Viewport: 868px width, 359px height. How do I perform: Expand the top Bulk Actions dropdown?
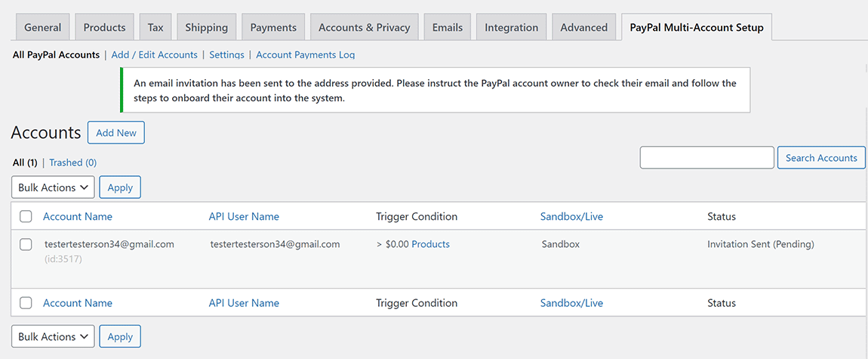point(53,187)
